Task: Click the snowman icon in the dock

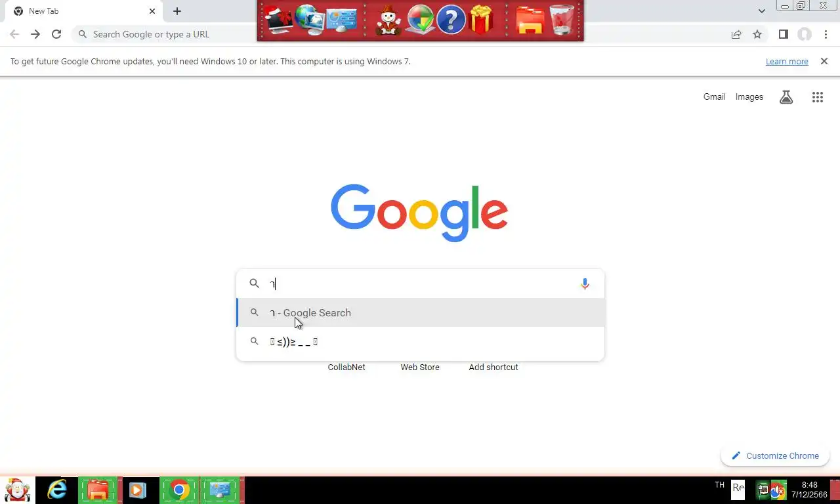Action: click(388, 20)
